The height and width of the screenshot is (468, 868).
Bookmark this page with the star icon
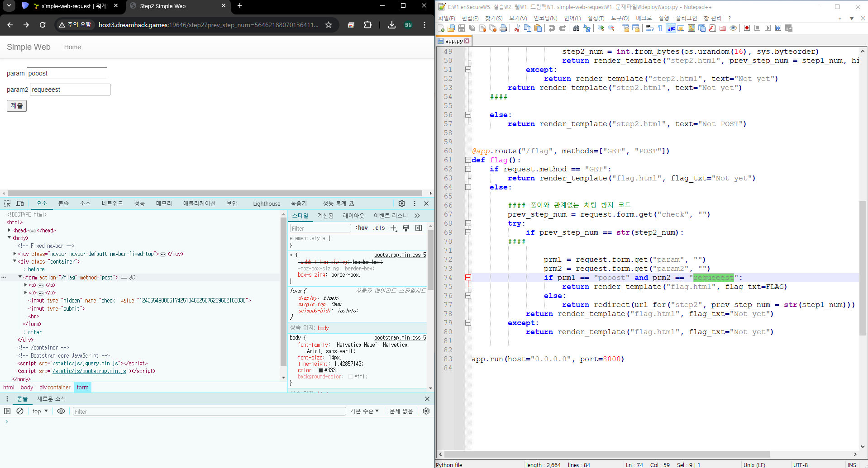(x=329, y=25)
